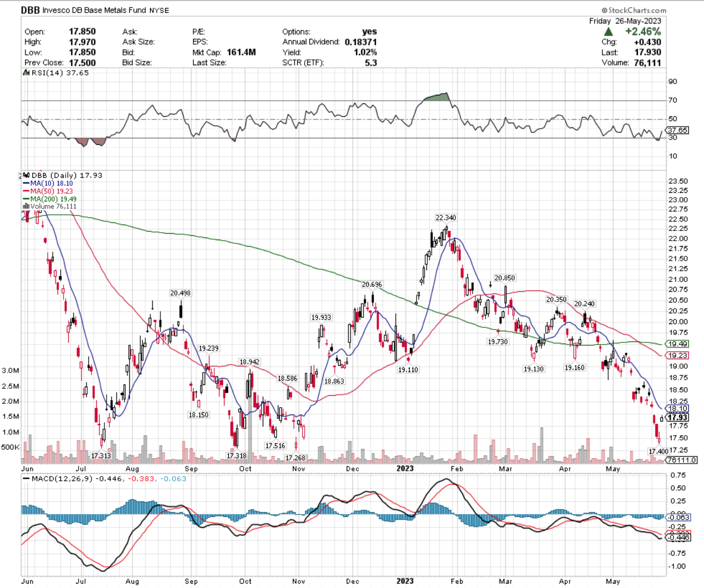Click the +2.46% percent change
This screenshot has width=704, height=588.
[x=643, y=32]
